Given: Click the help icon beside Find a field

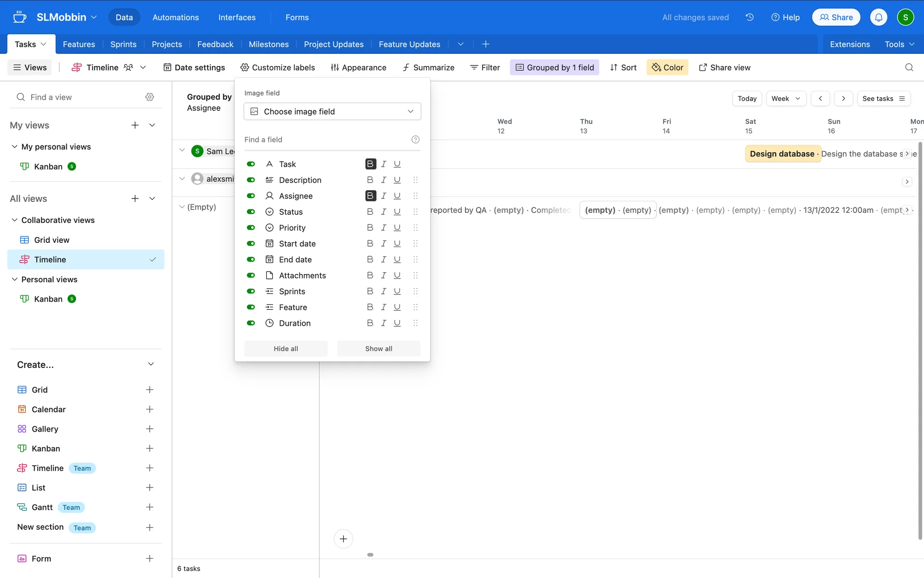Looking at the screenshot, I should click(415, 140).
